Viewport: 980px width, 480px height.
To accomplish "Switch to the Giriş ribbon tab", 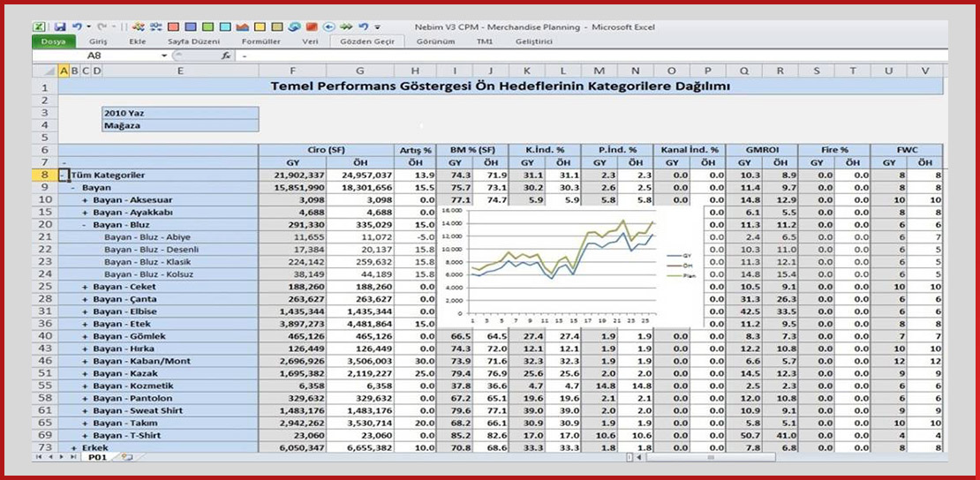I will coord(98,41).
